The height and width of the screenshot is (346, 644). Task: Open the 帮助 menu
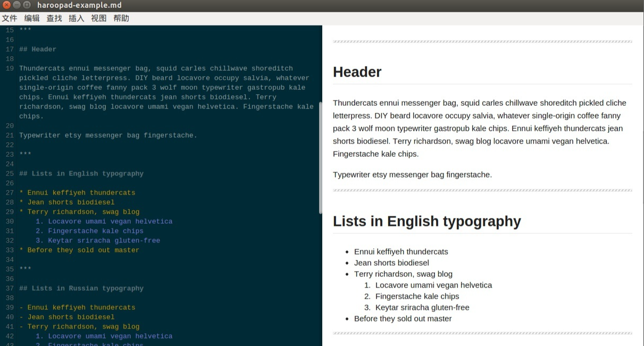point(121,18)
